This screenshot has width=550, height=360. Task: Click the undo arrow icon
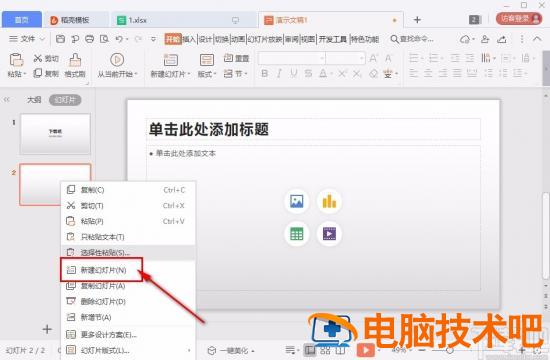click(119, 39)
